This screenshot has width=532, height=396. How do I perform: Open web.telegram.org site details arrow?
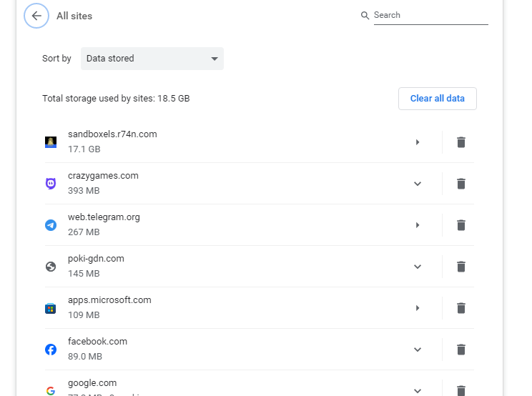[x=418, y=225]
